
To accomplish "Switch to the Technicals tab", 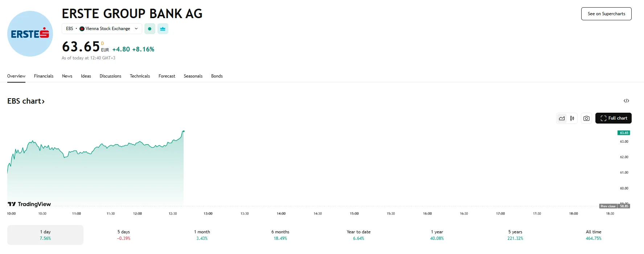I will point(140,76).
